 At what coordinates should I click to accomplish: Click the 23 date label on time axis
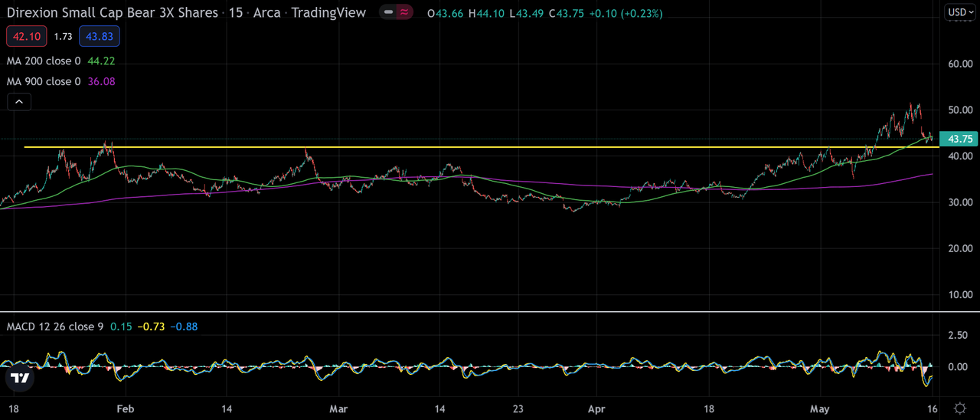click(x=519, y=408)
